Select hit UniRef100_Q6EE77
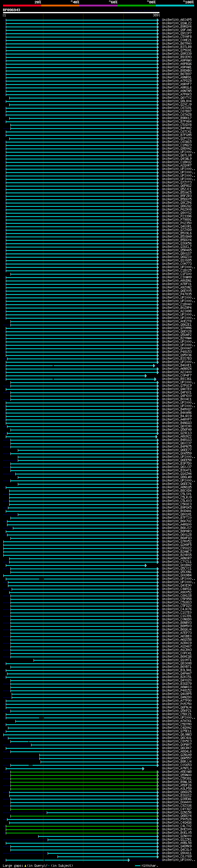 tap(177, 450)
